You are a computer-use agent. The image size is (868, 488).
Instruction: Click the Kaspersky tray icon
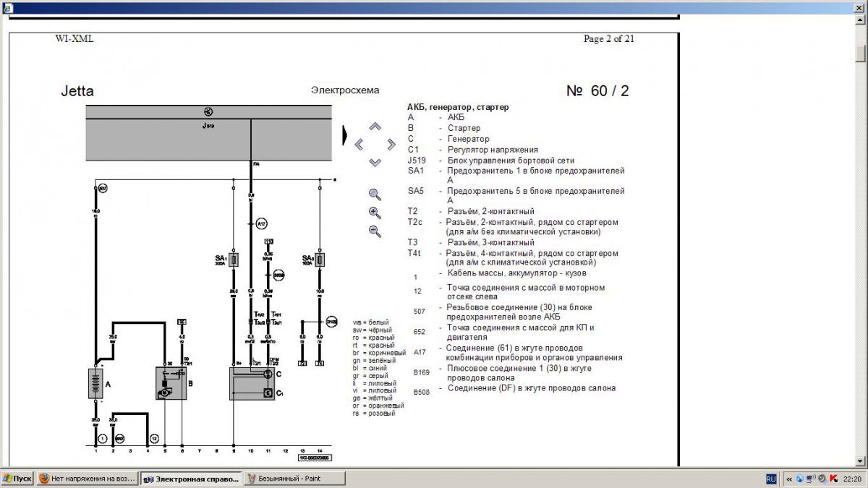tap(833, 479)
